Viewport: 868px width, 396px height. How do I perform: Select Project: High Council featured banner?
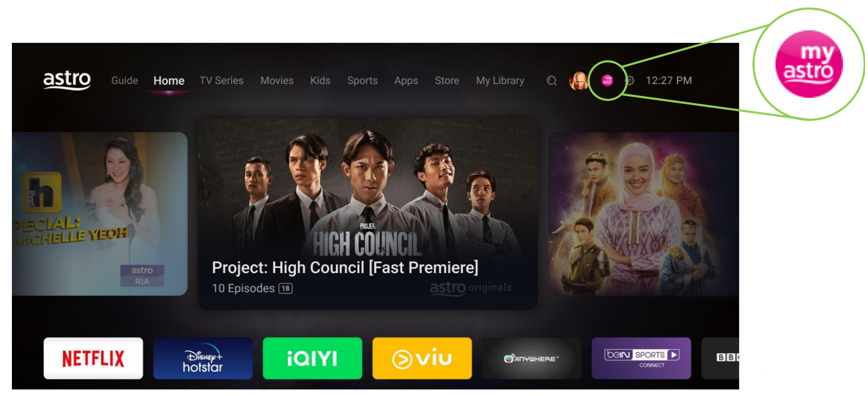click(368, 214)
